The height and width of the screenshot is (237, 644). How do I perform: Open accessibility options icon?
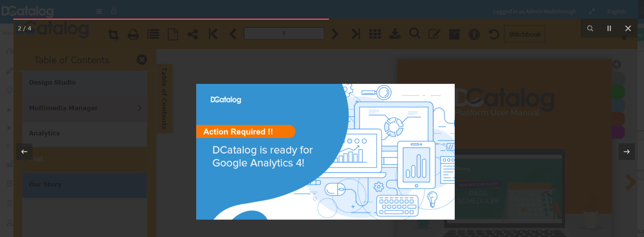tap(474, 34)
